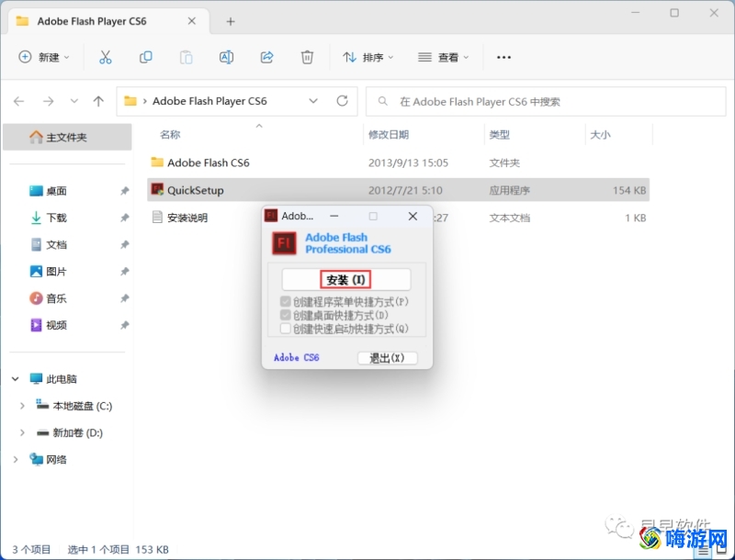The image size is (735, 560).
Task: Select 主文件夹 in the sidebar
Action: [67, 137]
